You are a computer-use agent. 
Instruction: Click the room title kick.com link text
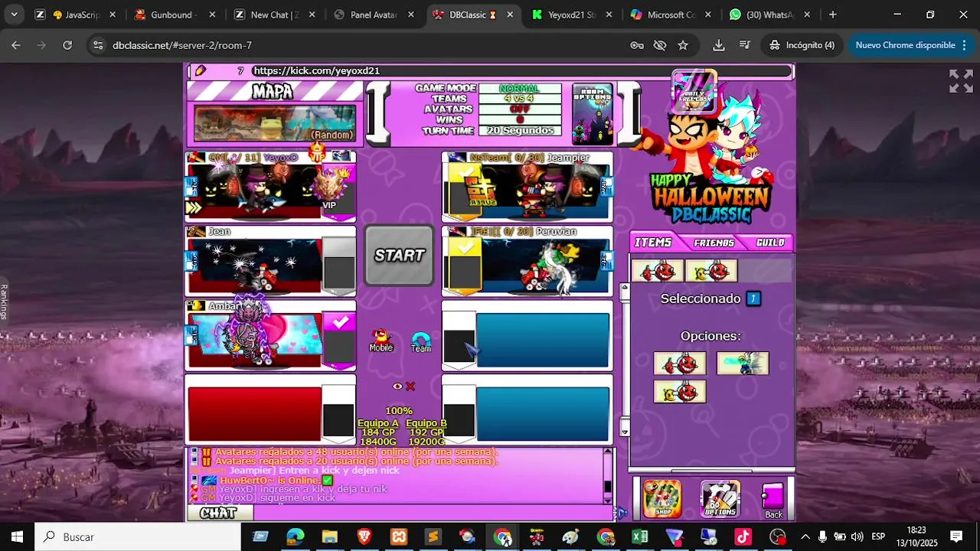[x=317, y=70]
